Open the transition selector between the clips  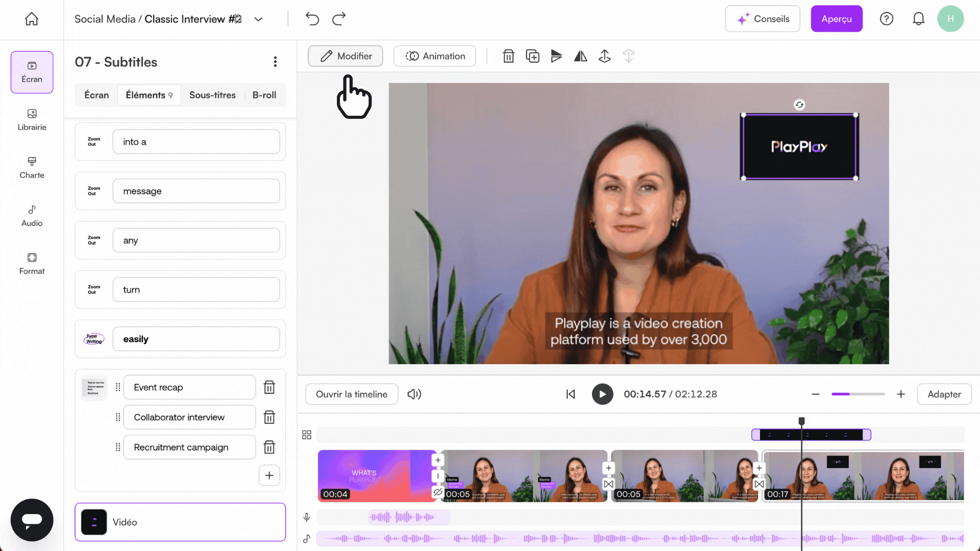[608, 484]
